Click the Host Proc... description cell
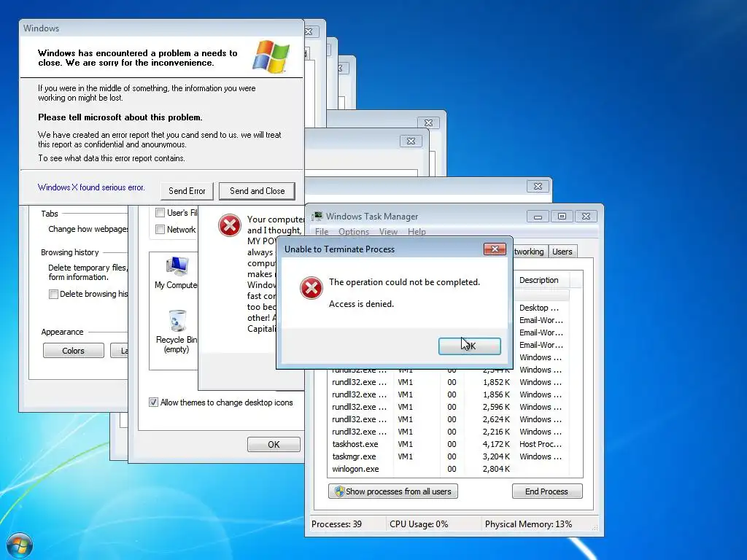 tap(541, 444)
